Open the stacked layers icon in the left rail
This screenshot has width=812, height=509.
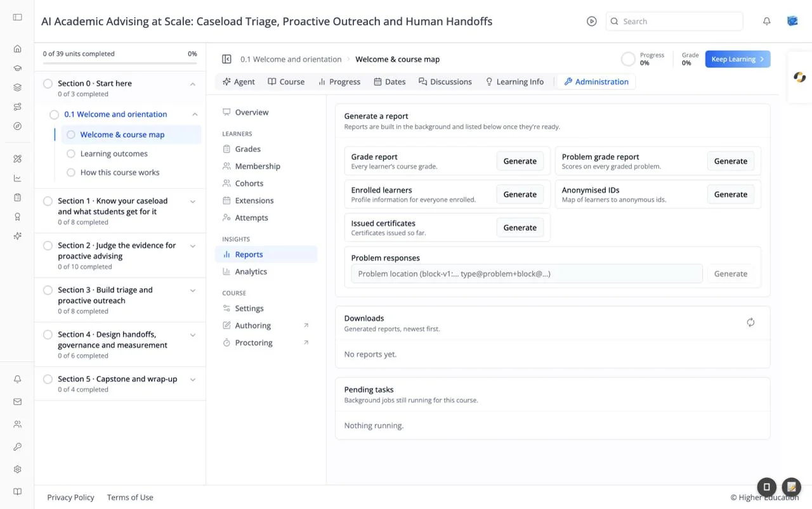(17, 87)
